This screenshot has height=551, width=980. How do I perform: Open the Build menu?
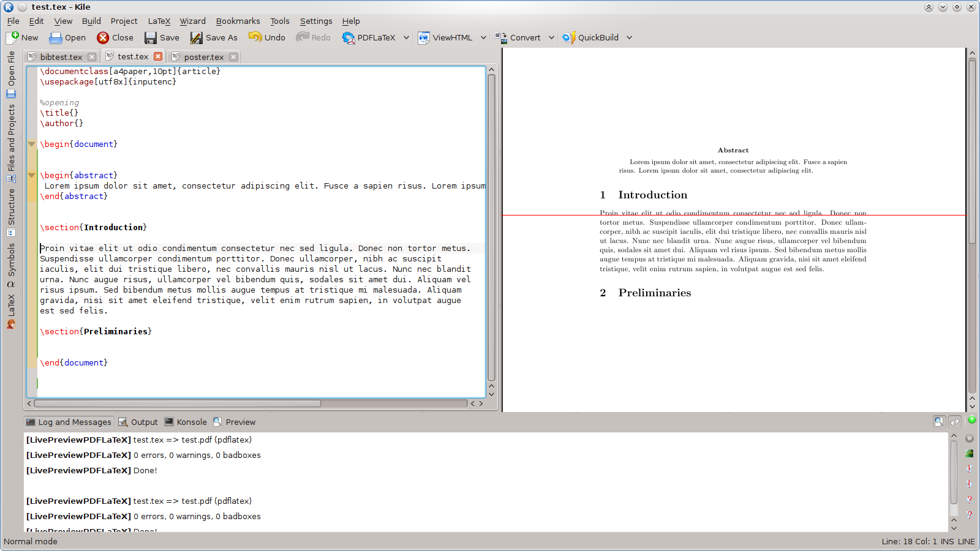(x=91, y=21)
